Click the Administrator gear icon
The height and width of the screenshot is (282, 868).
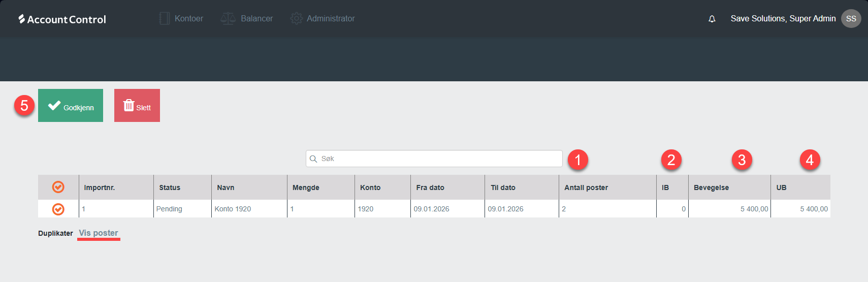point(296,19)
